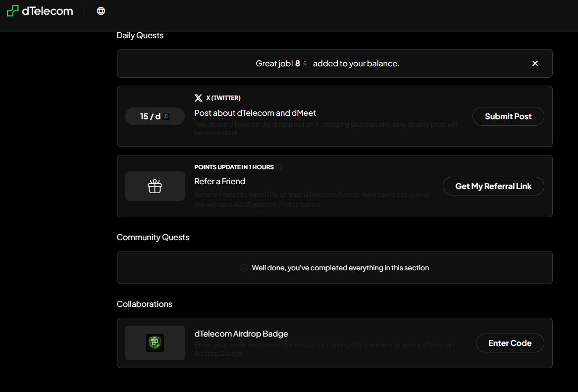
Task: Click the 'Collaborations' heading
Action: tap(145, 304)
